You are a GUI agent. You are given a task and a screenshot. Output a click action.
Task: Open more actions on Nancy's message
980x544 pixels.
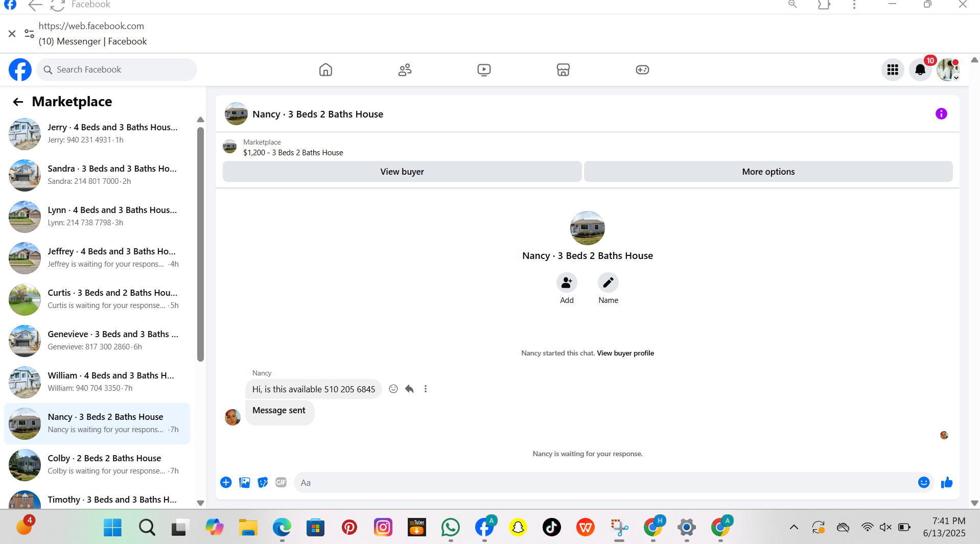click(425, 389)
